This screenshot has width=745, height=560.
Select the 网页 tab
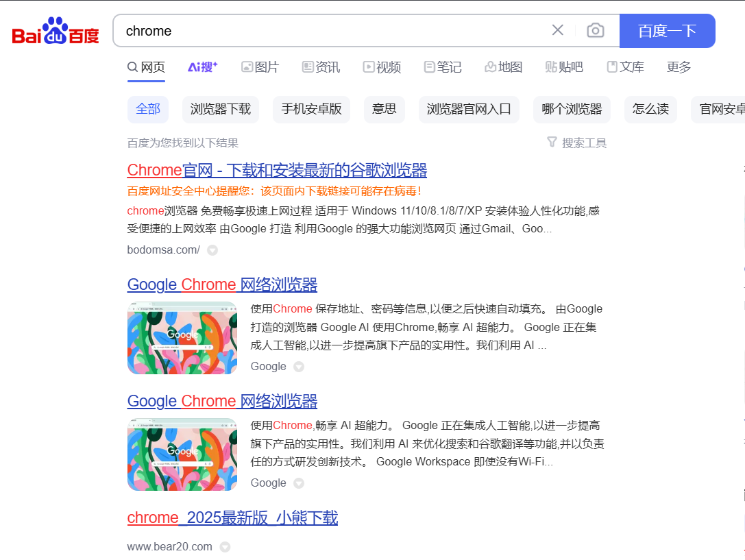pyautogui.click(x=147, y=67)
